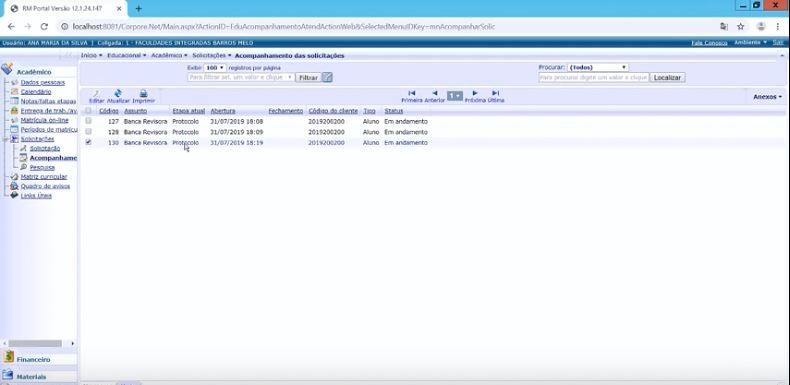Bookmark page with star icon

pos(741,26)
